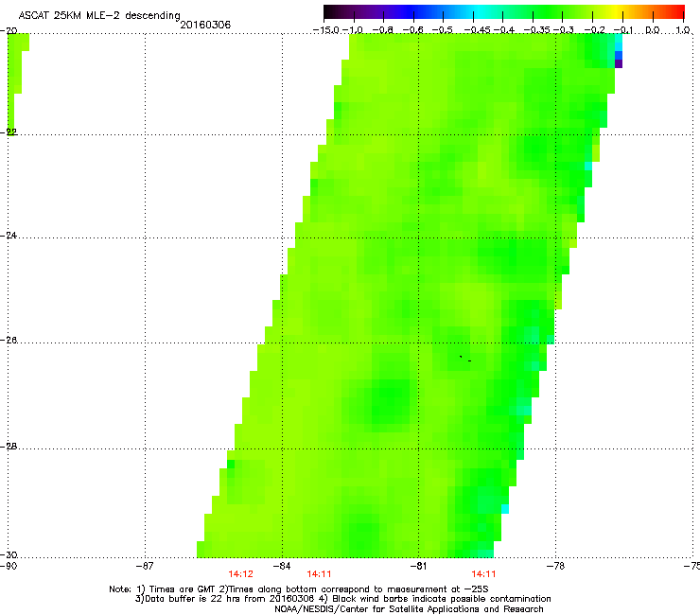Image resolution: width=700 pixels, height=615 pixels.
Task: Click the black wind barb marks in the swath
Action: (x=465, y=359)
